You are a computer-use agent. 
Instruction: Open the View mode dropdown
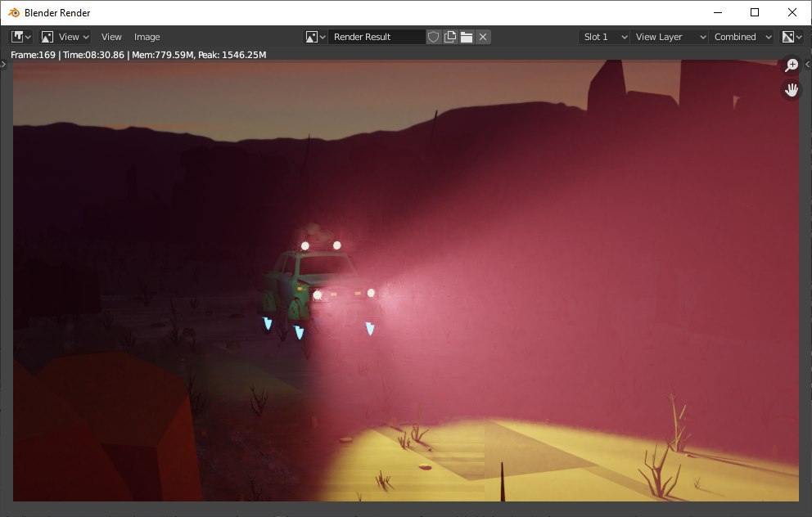[x=65, y=37]
